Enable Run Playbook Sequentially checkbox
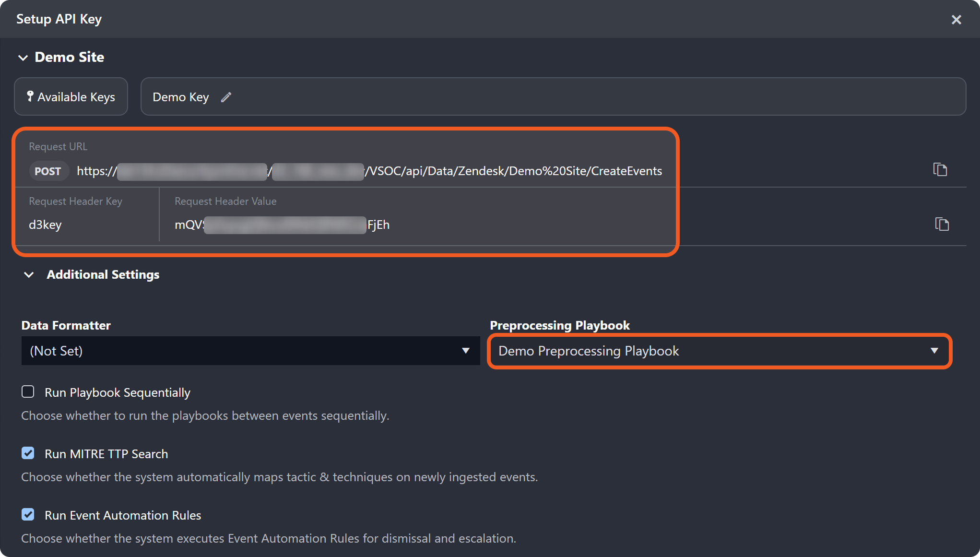 [x=28, y=392]
